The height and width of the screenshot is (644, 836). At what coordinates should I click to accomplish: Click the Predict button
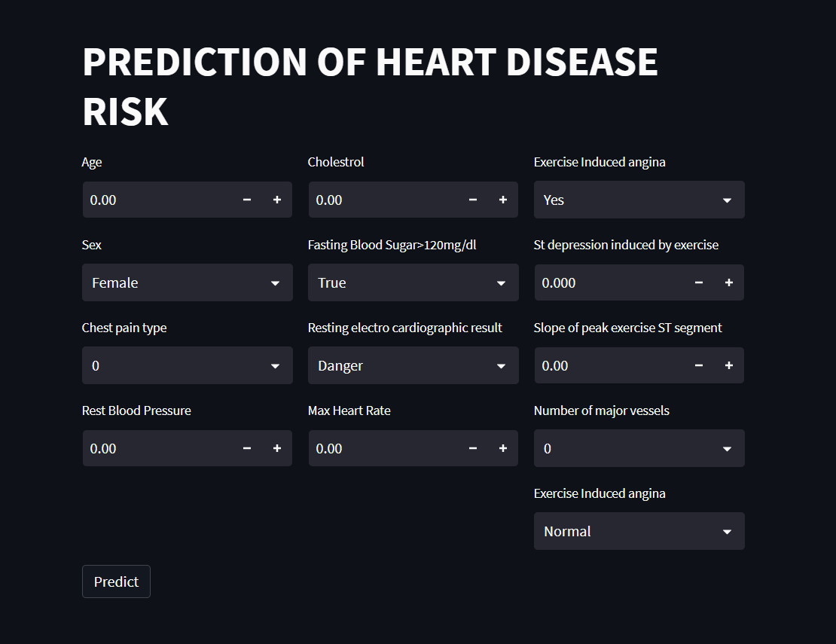point(116,581)
